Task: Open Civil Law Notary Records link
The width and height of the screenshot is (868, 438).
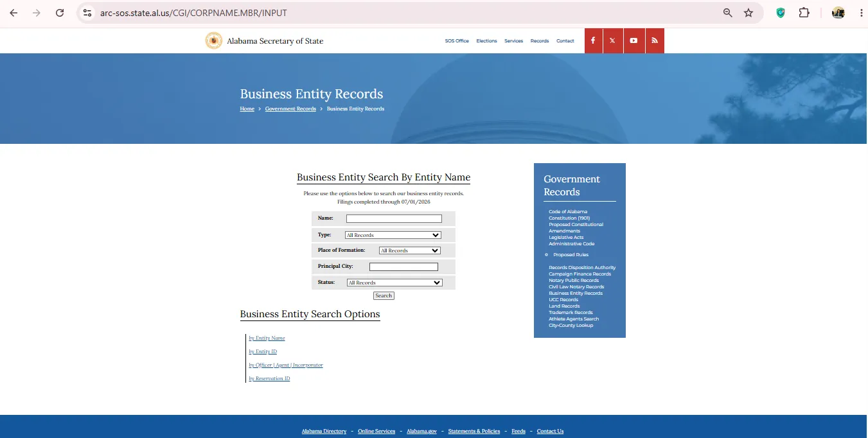Action: click(x=576, y=287)
